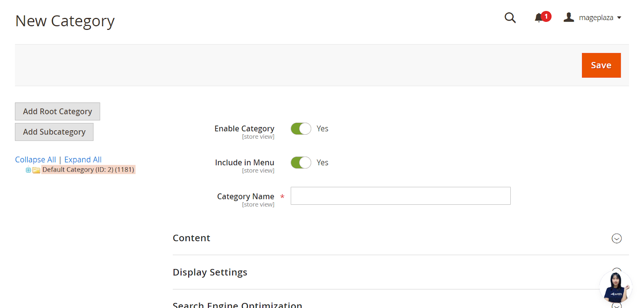Expand All categories in tree

point(83,160)
